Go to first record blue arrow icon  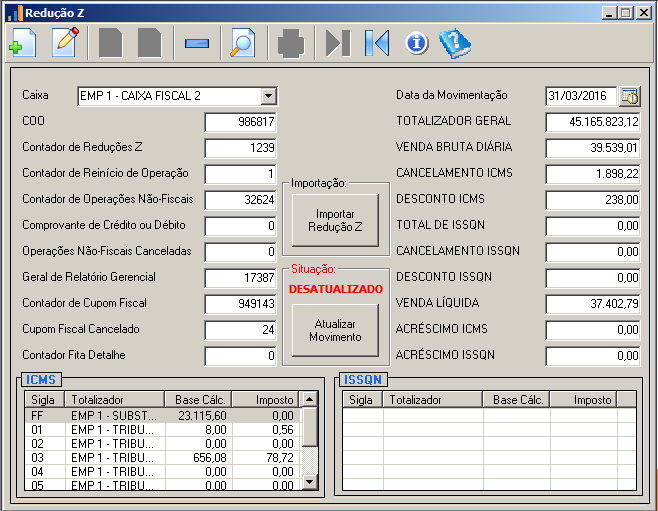pos(377,42)
